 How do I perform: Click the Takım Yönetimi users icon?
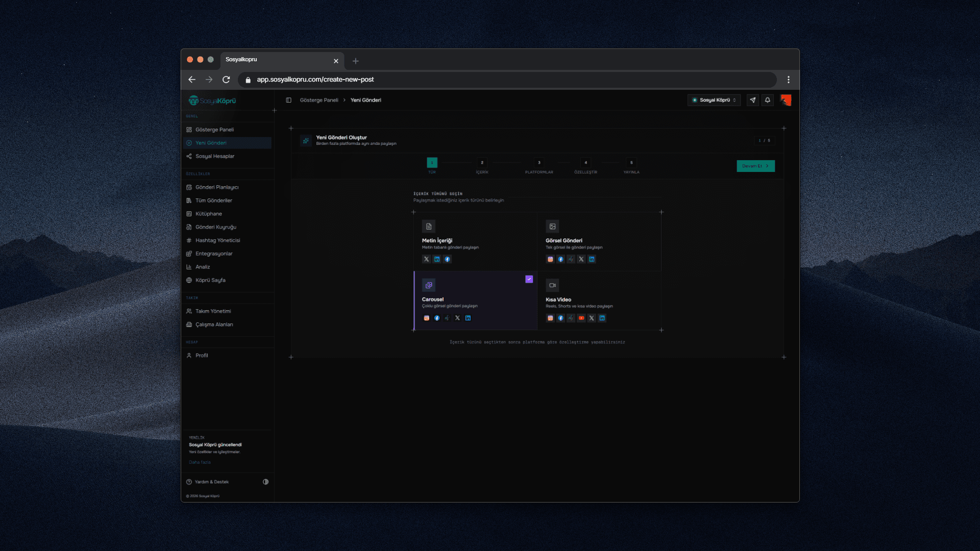point(189,311)
